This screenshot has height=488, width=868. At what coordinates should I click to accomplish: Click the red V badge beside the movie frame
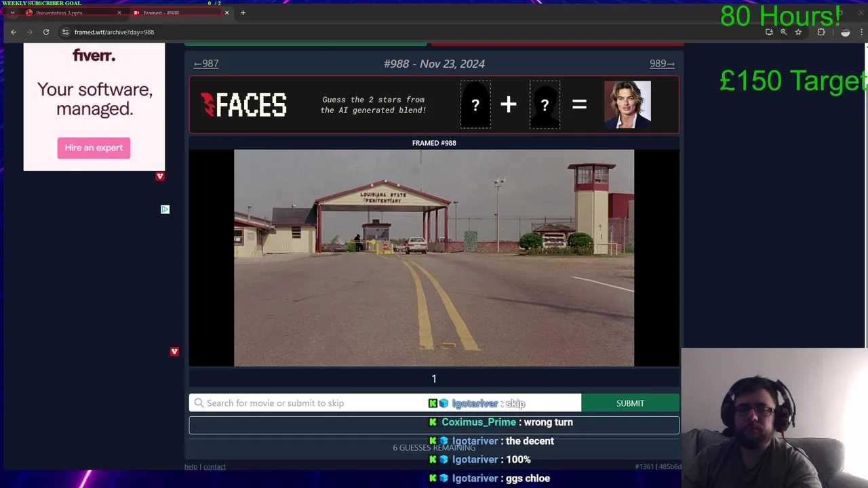[174, 352]
